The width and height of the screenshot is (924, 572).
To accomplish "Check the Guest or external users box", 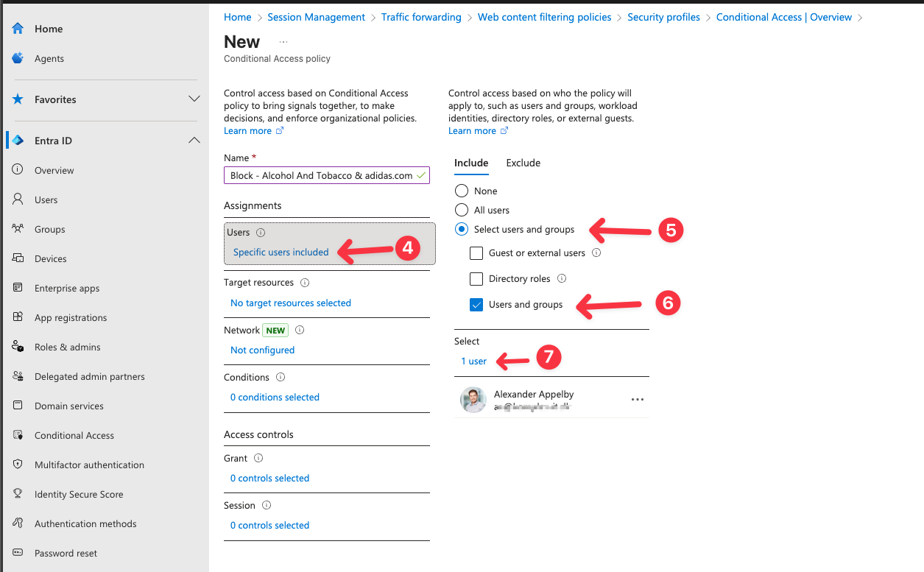I will (x=476, y=253).
